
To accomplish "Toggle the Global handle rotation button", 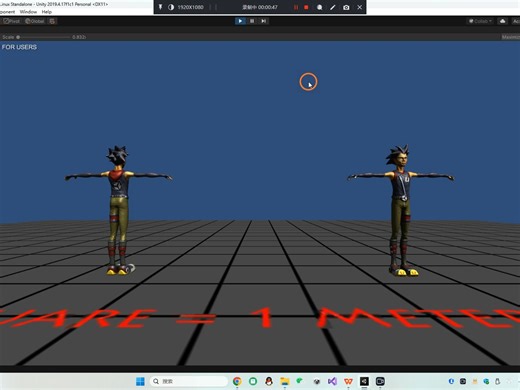I will point(35,21).
